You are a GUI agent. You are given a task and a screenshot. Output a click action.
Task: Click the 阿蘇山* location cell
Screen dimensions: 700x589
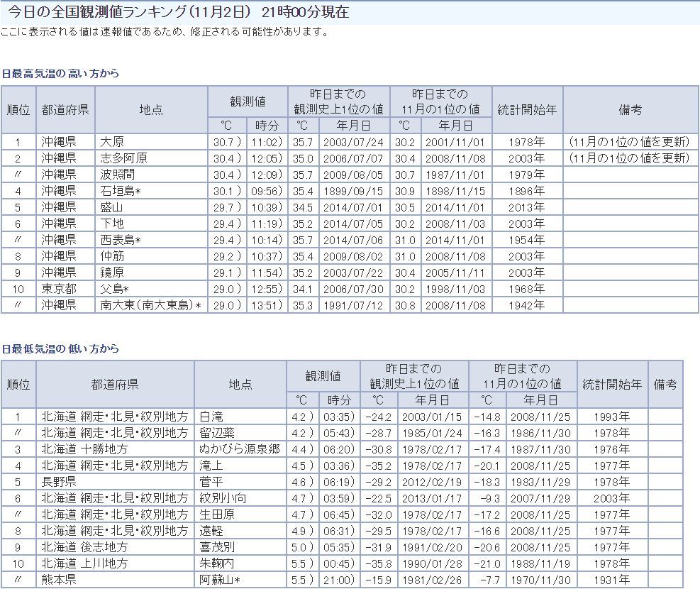coord(240,580)
